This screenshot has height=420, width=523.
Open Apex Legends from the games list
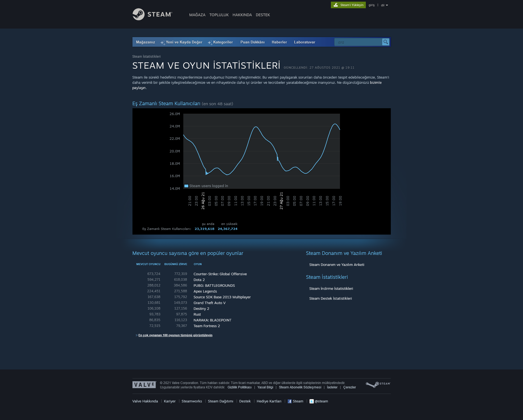(205, 291)
